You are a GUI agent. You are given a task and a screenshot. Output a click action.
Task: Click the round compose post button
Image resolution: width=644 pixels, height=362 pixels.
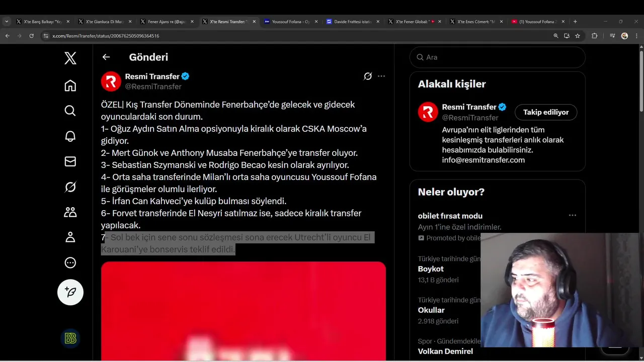70,292
